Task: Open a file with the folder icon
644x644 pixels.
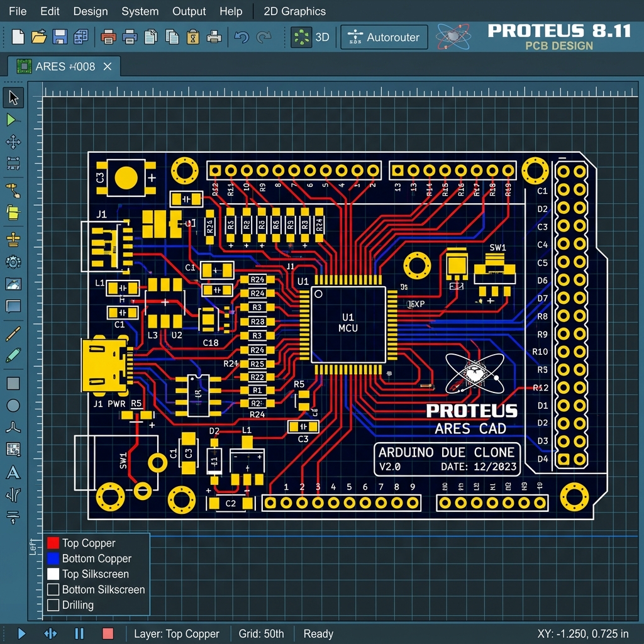Action: click(x=38, y=36)
